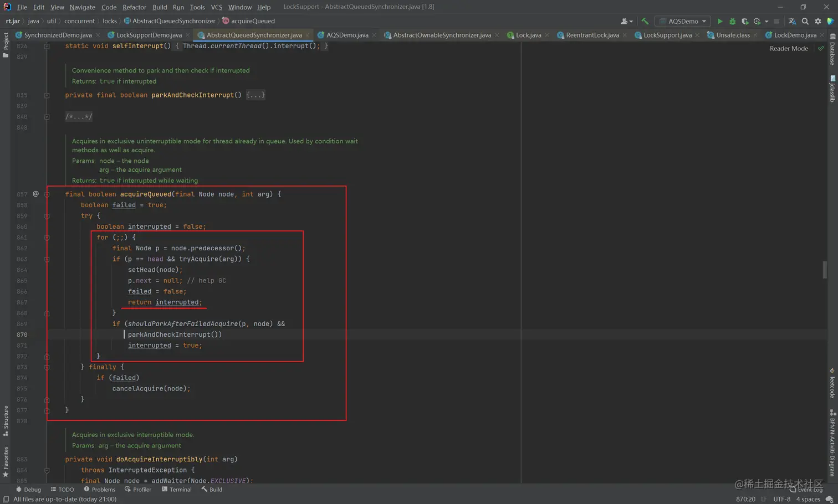Open the Problems tool window button
This screenshot has height=504, width=838.
pyautogui.click(x=99, y=490)
